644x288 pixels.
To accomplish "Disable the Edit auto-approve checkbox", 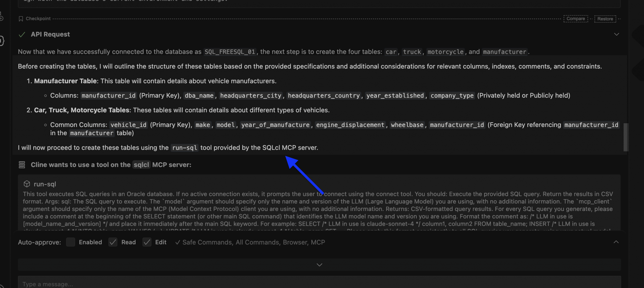I will 147,242.
